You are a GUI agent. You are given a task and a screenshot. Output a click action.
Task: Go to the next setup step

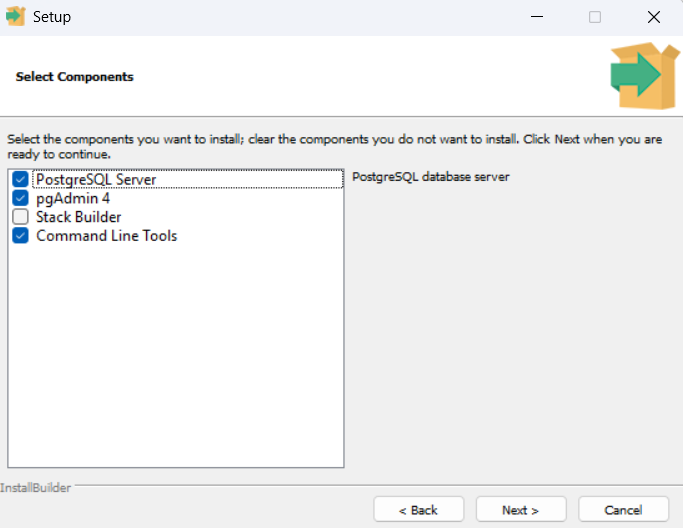coord(521,509)
